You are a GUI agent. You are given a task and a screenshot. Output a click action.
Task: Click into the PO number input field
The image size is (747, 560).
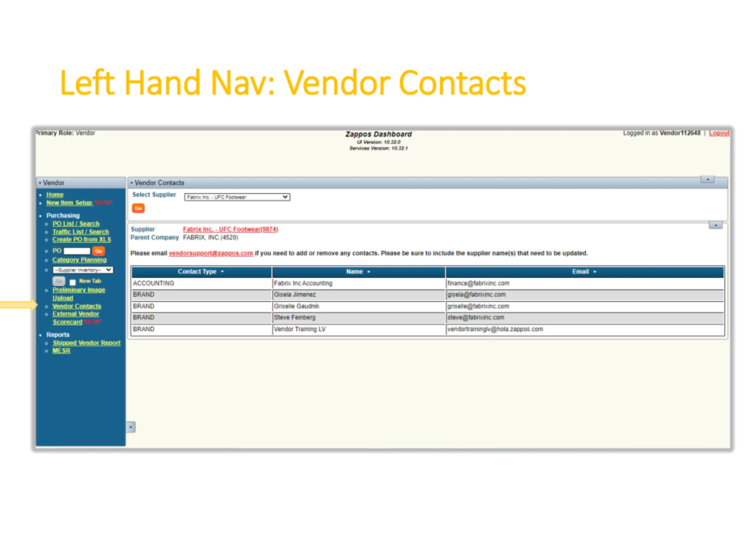pyautogui.click(x=77, y=251)
